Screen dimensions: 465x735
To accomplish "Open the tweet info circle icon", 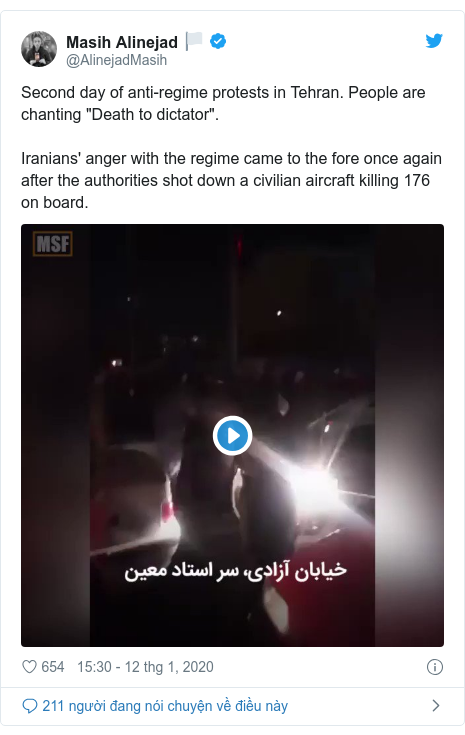I will click(435, 667).
